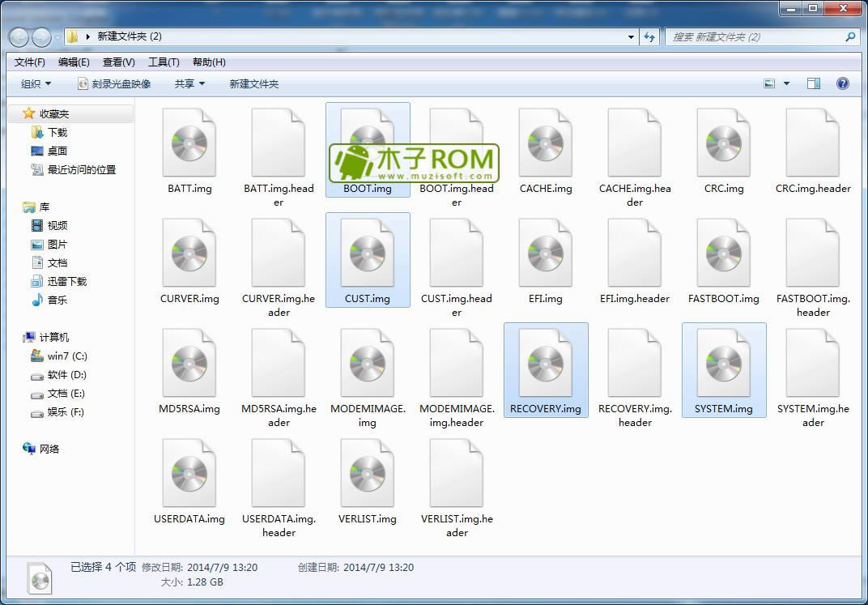Click the help question mark icon

tap(842, 83)
